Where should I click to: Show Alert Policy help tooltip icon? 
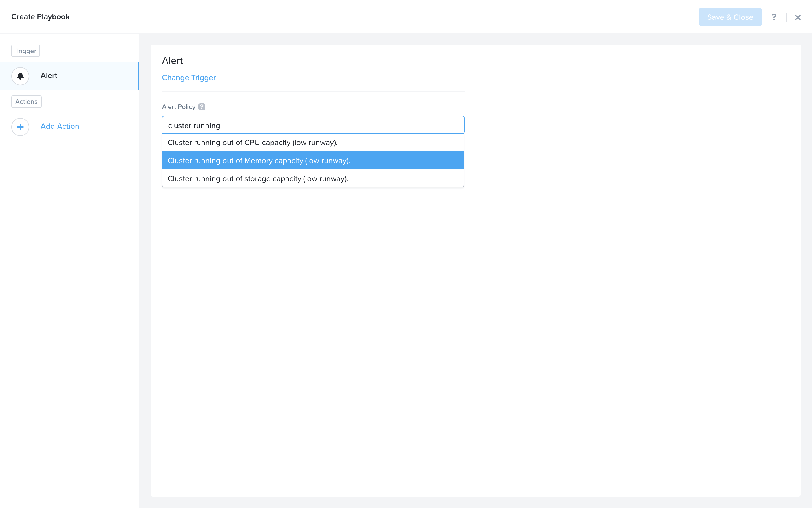coord(202,107)
